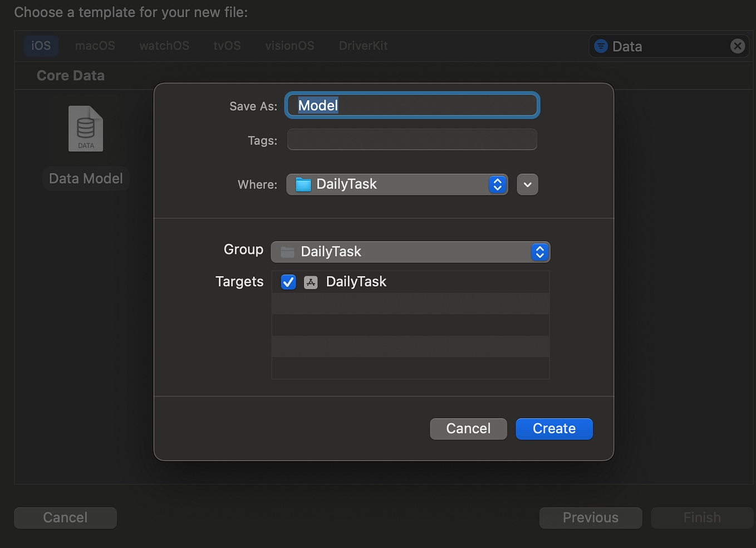Cancel the save dialog
Image resolution: width=756 pixels, height=548 pixels.
468,428
